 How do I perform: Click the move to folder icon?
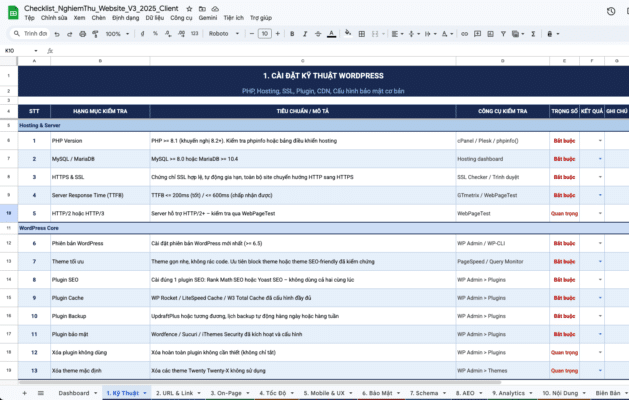[202, 8]
